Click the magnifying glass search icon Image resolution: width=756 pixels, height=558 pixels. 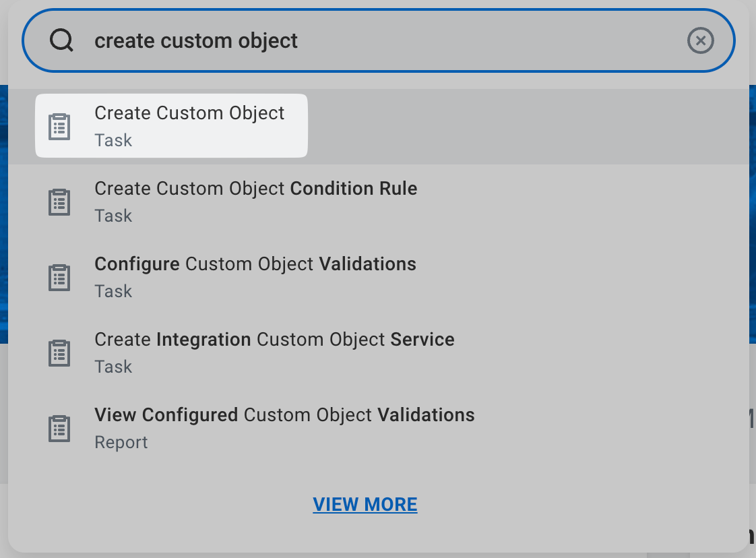point(61,40)
